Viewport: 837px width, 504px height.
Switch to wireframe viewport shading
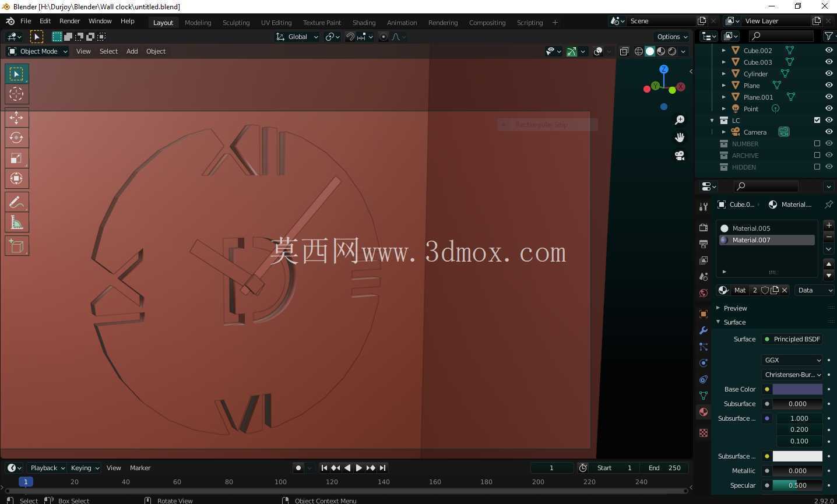pos(639,51)
